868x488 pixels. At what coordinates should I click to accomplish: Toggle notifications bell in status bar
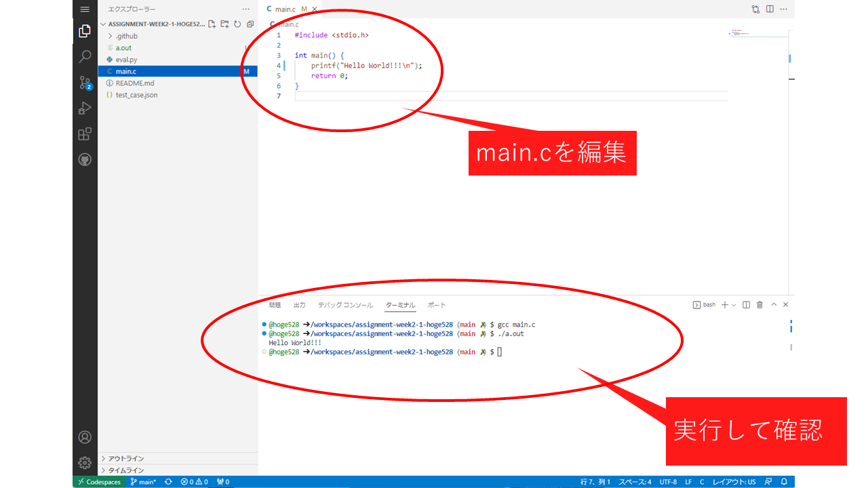click(x=783, y=482)
